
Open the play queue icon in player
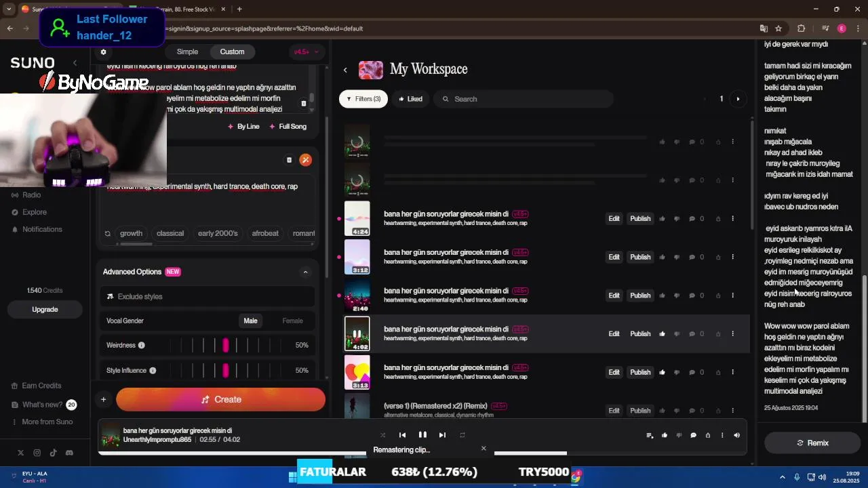click(x=650, y=435)
